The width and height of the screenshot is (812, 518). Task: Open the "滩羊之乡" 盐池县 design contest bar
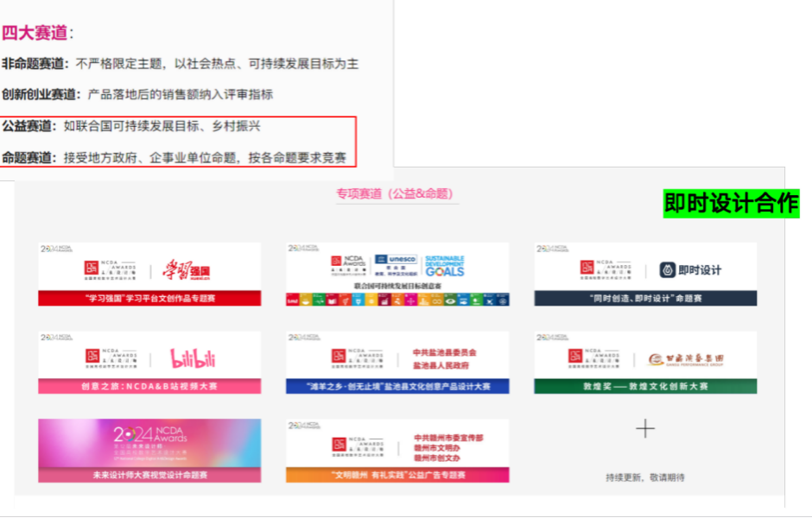click(x=397, y=387)
